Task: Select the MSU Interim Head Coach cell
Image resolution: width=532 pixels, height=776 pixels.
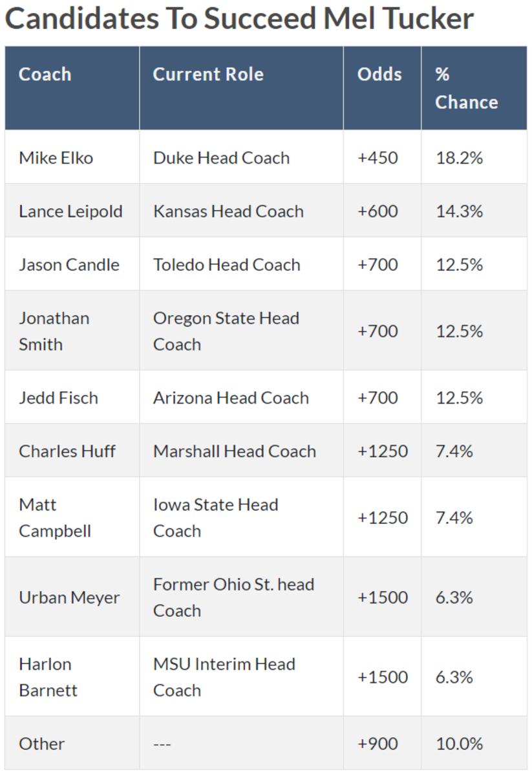Action: tap(224, 677)
